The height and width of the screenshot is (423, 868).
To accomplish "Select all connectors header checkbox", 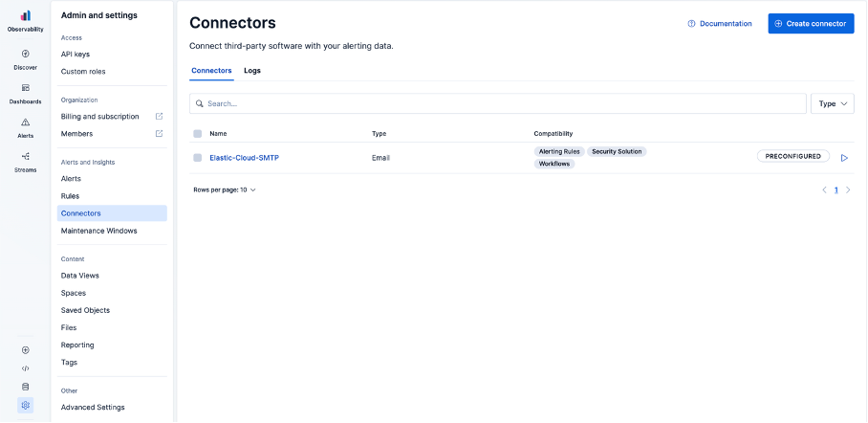I will (x=198, y=134).
